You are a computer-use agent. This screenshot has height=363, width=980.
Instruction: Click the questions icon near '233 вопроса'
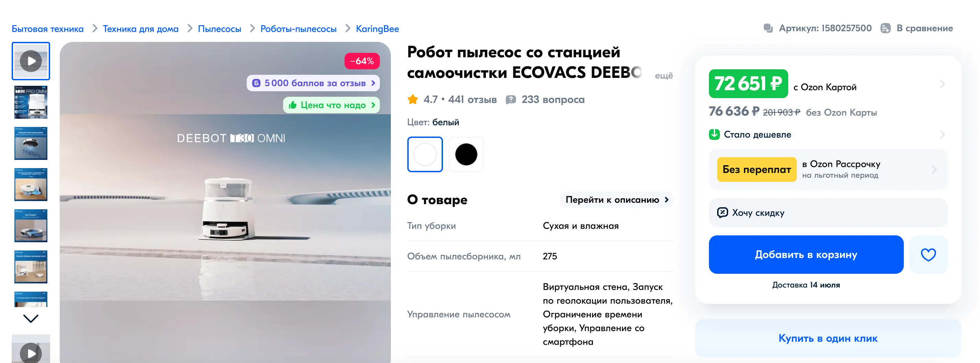coord(511,100)
